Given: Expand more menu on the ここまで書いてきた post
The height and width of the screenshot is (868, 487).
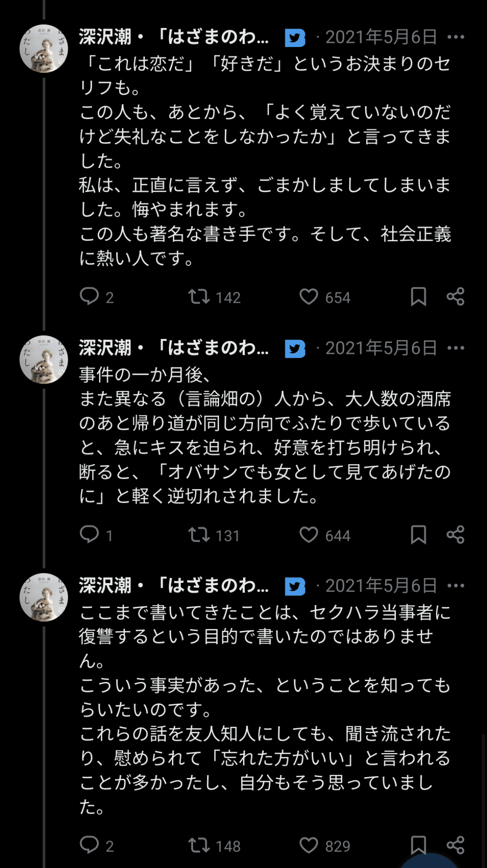Looking at the screenshot, I should tap(456, 586).
